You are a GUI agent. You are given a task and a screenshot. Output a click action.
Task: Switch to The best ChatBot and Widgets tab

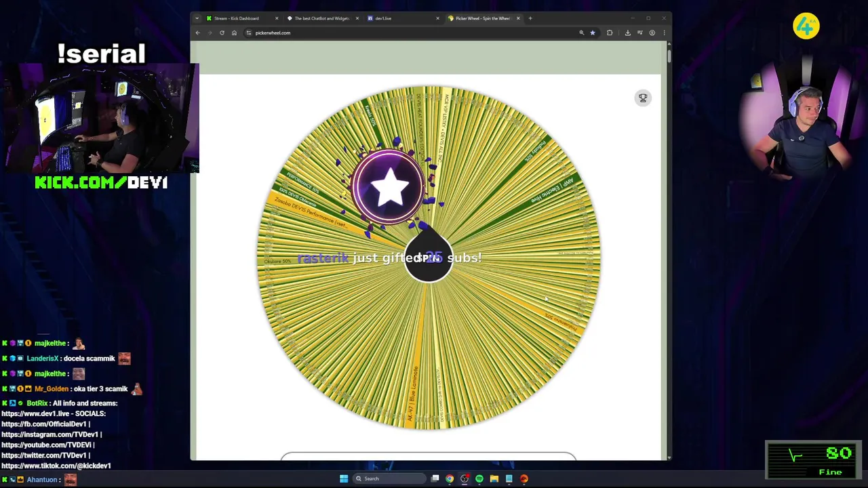tap(322, 18)
